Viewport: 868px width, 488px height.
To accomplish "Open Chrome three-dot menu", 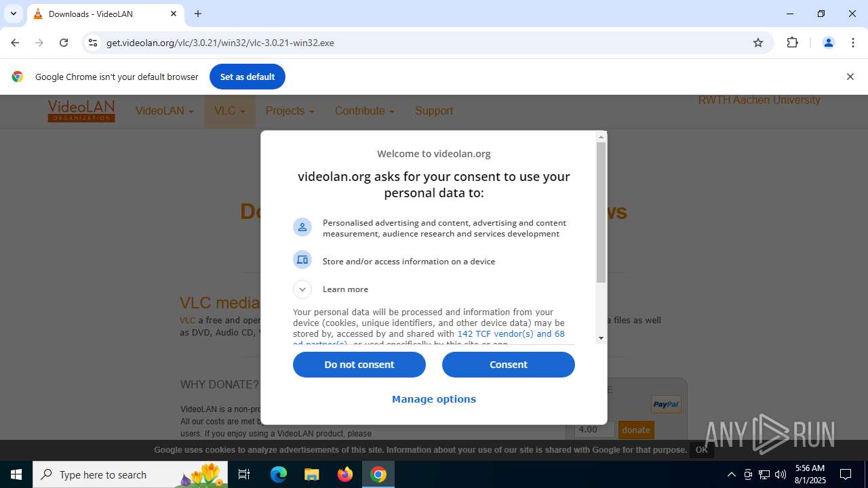I will [853, 43].
